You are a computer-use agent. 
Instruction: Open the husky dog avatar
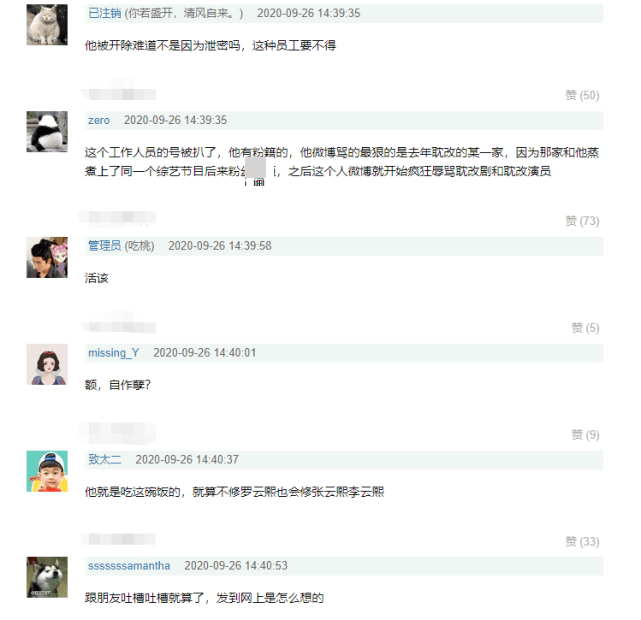click(46, 577)
